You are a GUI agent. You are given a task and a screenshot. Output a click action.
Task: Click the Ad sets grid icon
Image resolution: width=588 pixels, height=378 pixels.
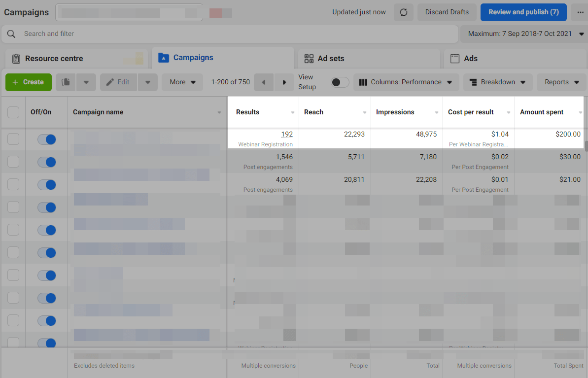click(309, 59)
